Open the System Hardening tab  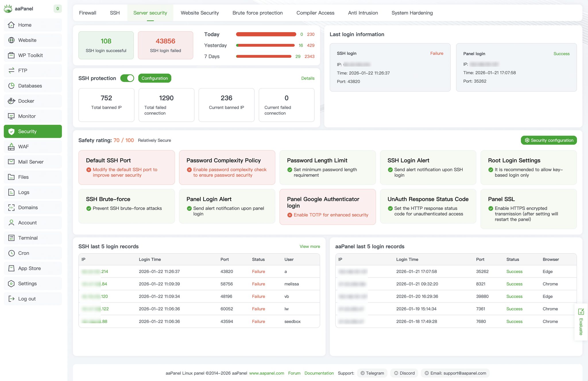pos(412,13)
